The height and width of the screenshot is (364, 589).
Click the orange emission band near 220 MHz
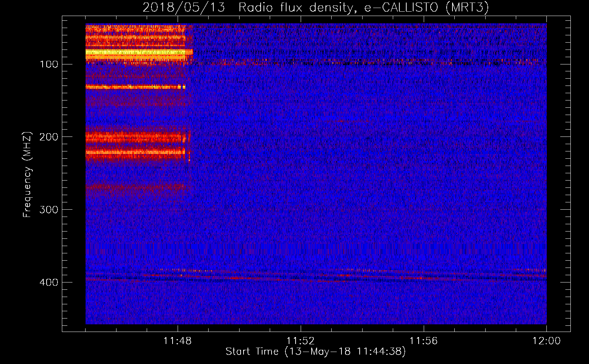(135, 152)
